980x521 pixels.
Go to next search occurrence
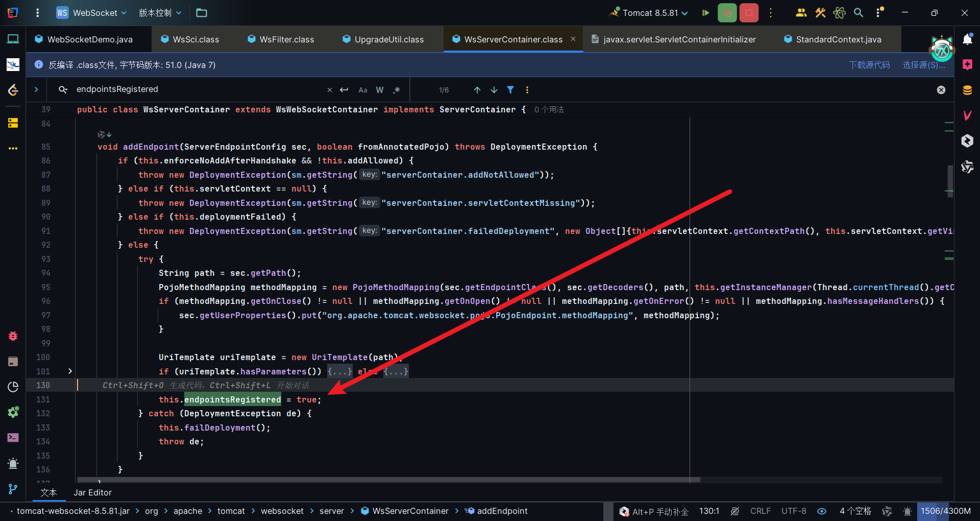coord(494,90)
